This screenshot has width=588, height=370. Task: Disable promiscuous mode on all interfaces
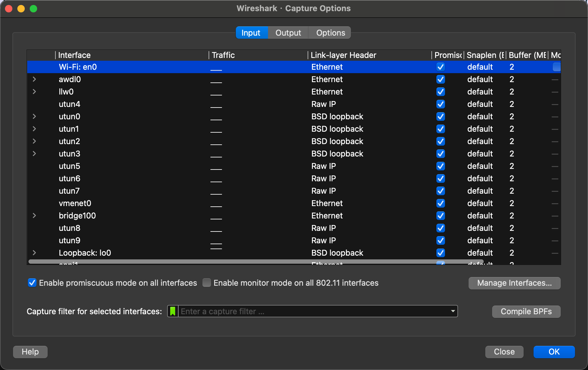point(32,283)
